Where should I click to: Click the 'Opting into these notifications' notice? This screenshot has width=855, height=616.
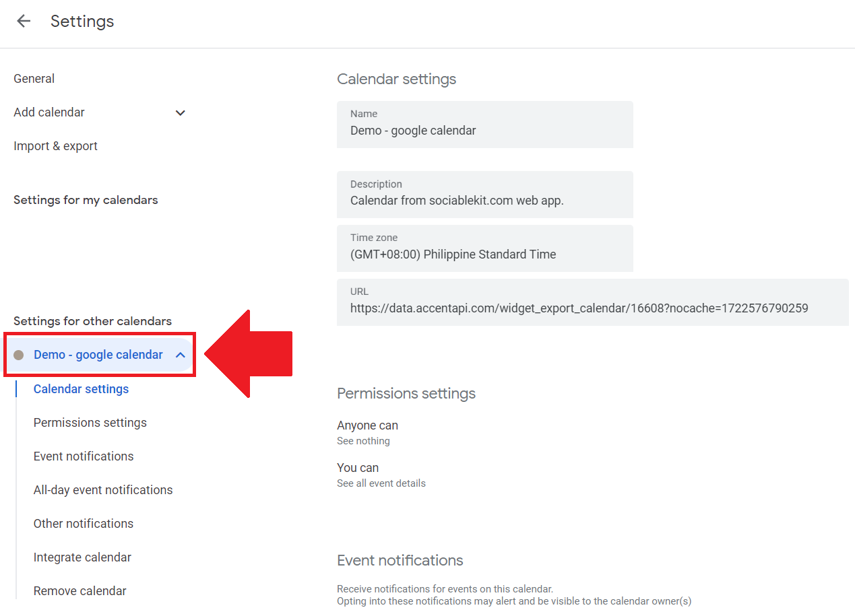514,601
